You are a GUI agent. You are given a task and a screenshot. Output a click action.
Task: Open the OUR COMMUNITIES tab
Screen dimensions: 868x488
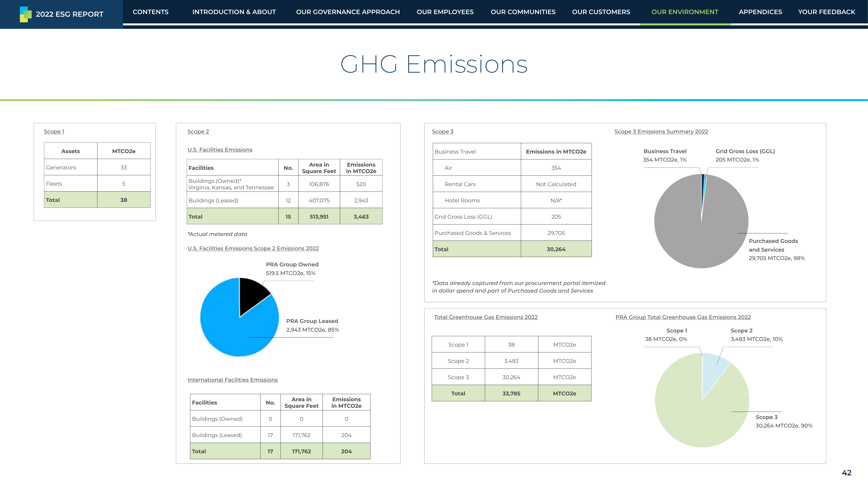coord(523,12)
